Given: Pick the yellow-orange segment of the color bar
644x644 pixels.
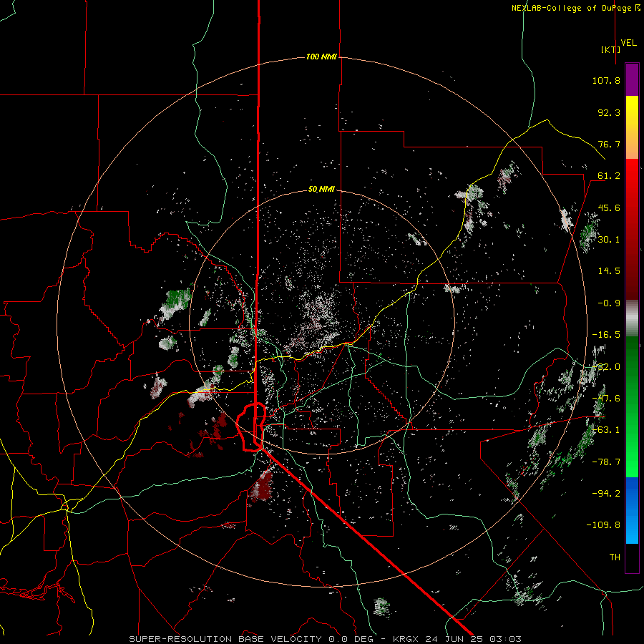Looking at the screenshot, I should coord(632,127).
